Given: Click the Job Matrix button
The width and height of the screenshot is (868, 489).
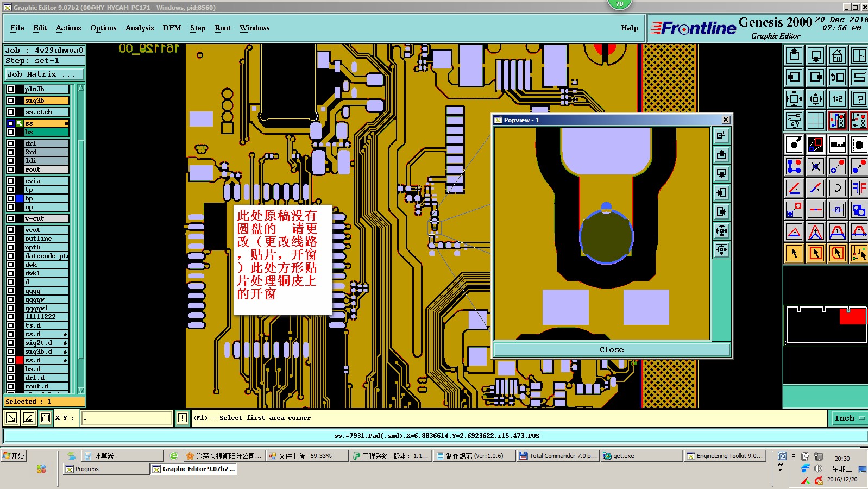Looking at the screenshot, I should pos(45,74).
